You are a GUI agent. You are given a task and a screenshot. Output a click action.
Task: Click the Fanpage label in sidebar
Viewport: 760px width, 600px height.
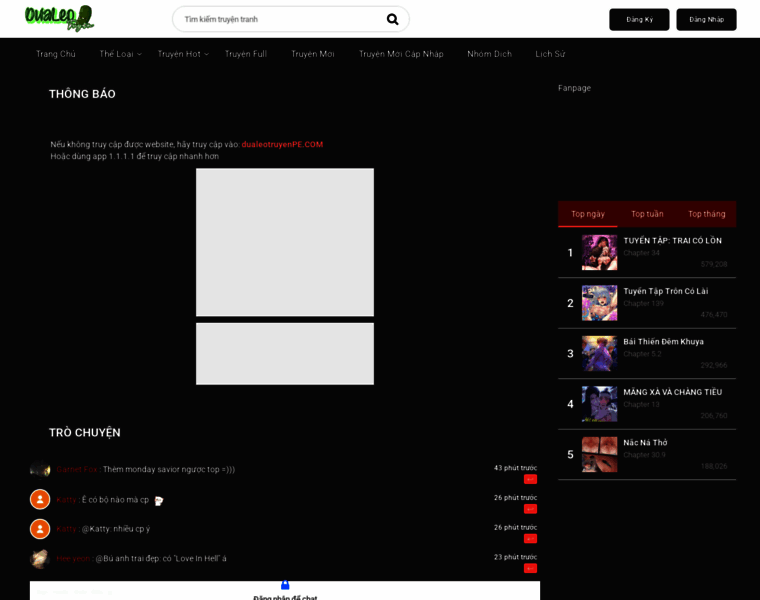pyautogui.click(x=574, y=88)
